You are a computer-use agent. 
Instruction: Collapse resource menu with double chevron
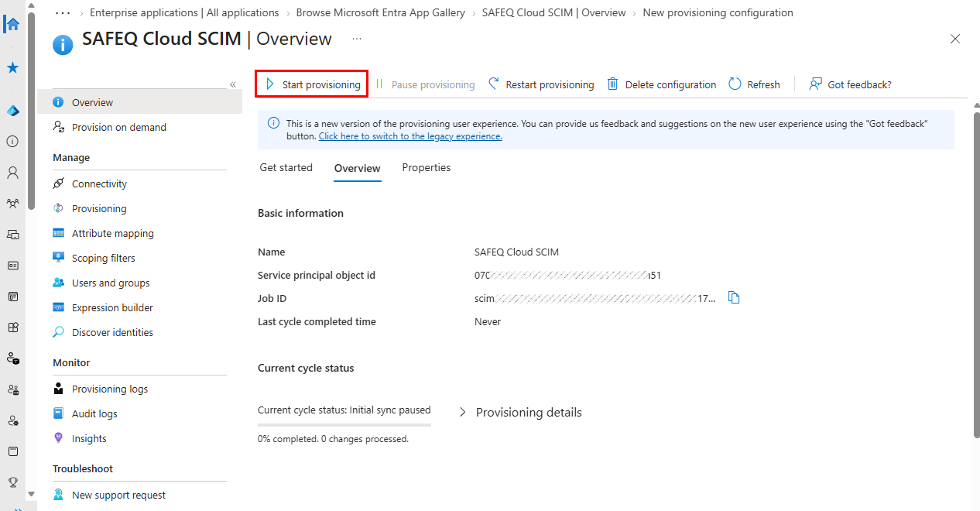click(233, 84)
